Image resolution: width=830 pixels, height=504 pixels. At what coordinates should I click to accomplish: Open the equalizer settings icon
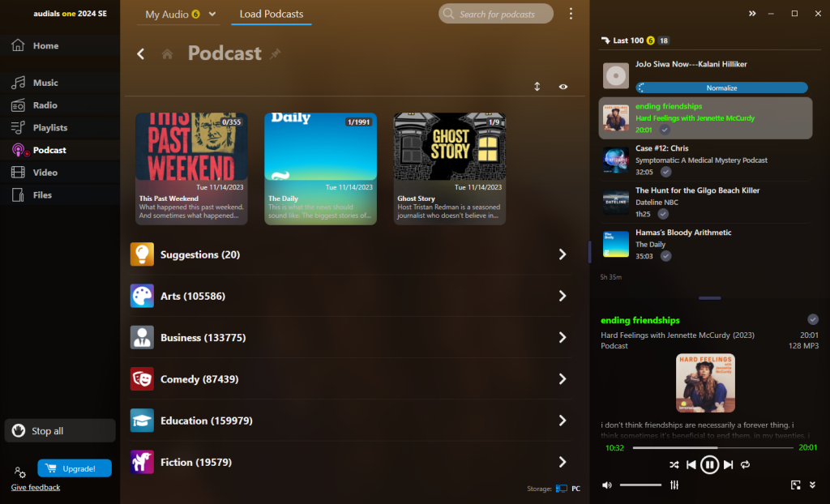tap(674, 485)
